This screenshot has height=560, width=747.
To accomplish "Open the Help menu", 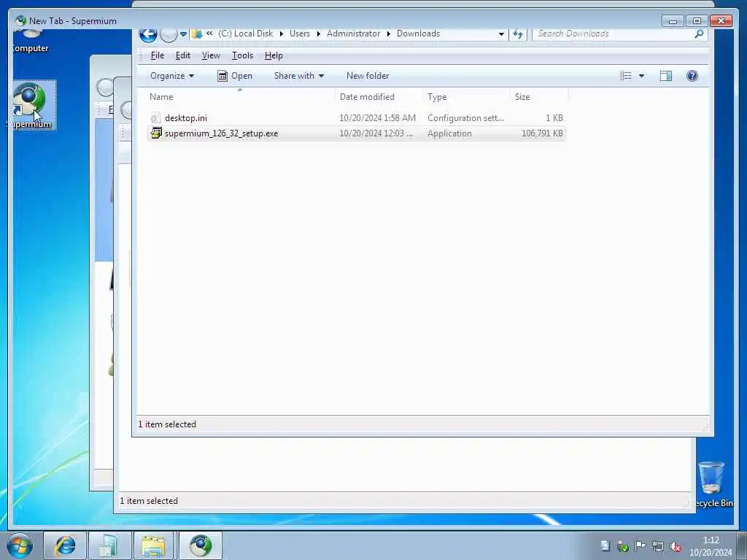I will coord(274,55).
